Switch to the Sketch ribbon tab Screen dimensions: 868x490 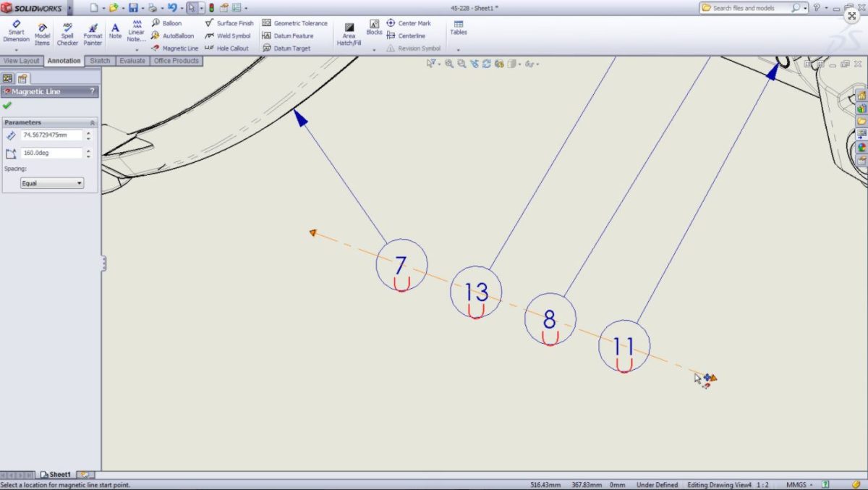(x=100, y=60)
